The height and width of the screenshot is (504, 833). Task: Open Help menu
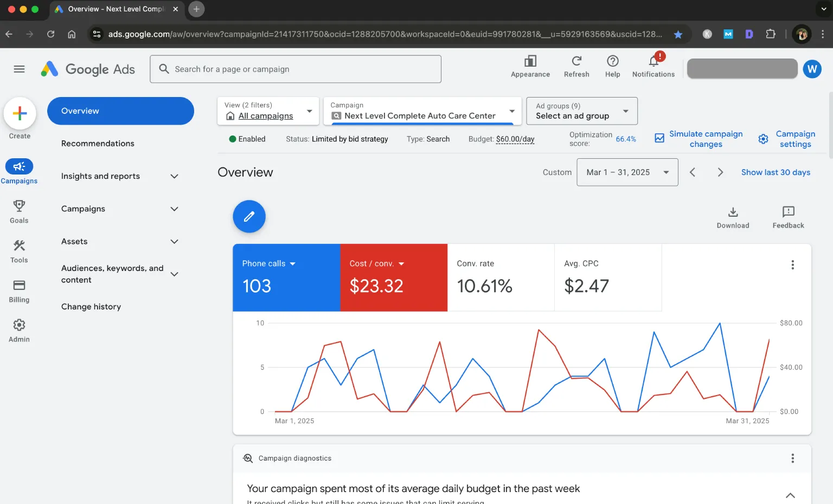coord(612,67)
